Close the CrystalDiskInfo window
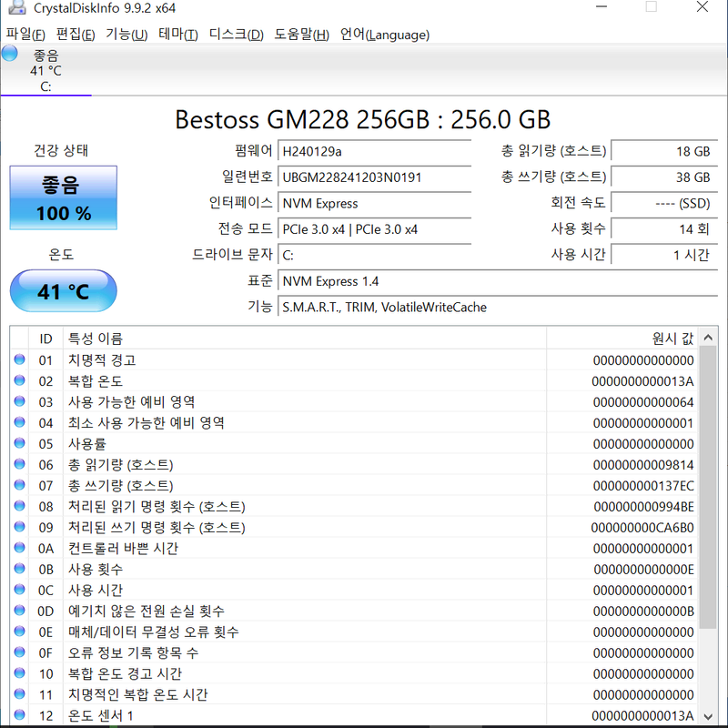 (x=702, y=7)
